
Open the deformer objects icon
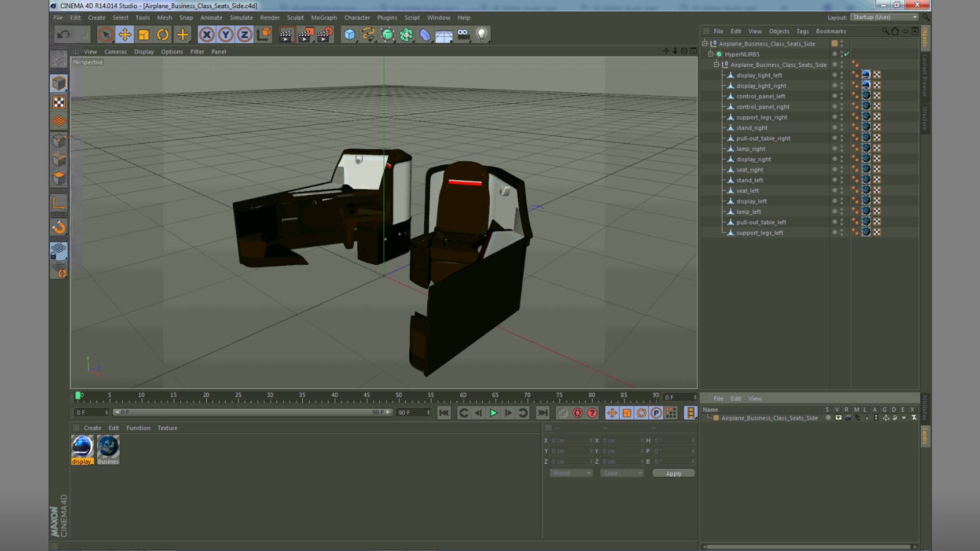425,35
